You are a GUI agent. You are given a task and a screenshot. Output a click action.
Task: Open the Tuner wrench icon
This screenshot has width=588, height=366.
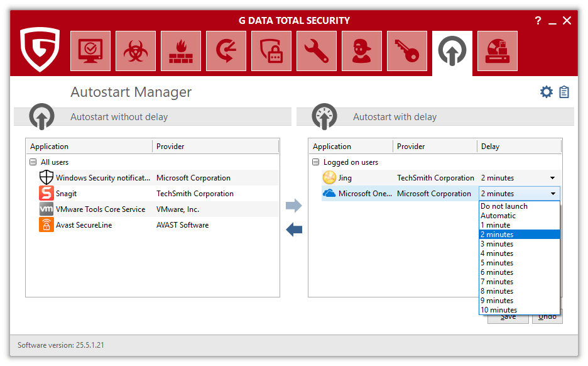click(317, 51)
